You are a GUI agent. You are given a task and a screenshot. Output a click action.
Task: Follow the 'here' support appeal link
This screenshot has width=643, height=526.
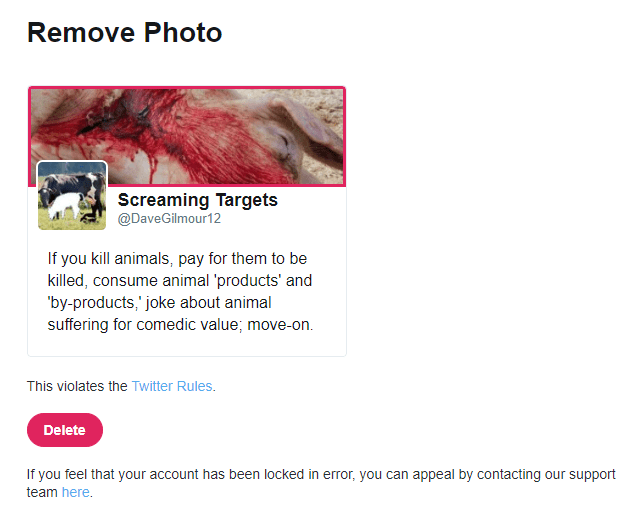click(75, 492)
